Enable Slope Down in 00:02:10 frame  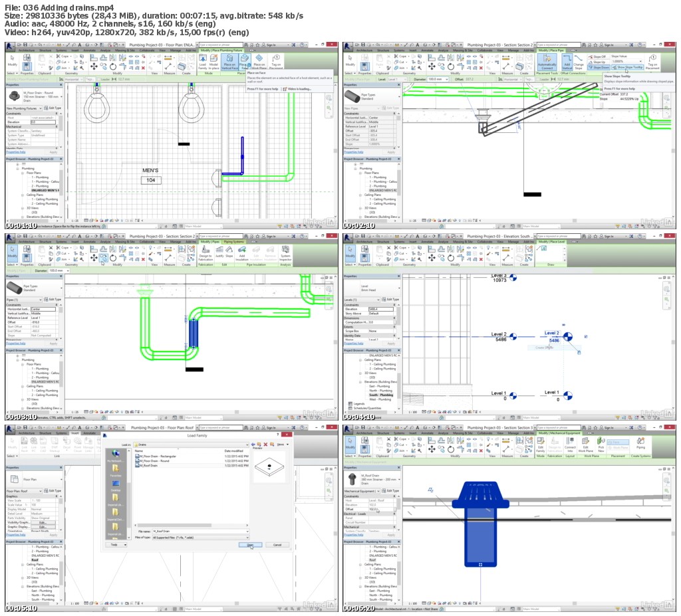599,67
